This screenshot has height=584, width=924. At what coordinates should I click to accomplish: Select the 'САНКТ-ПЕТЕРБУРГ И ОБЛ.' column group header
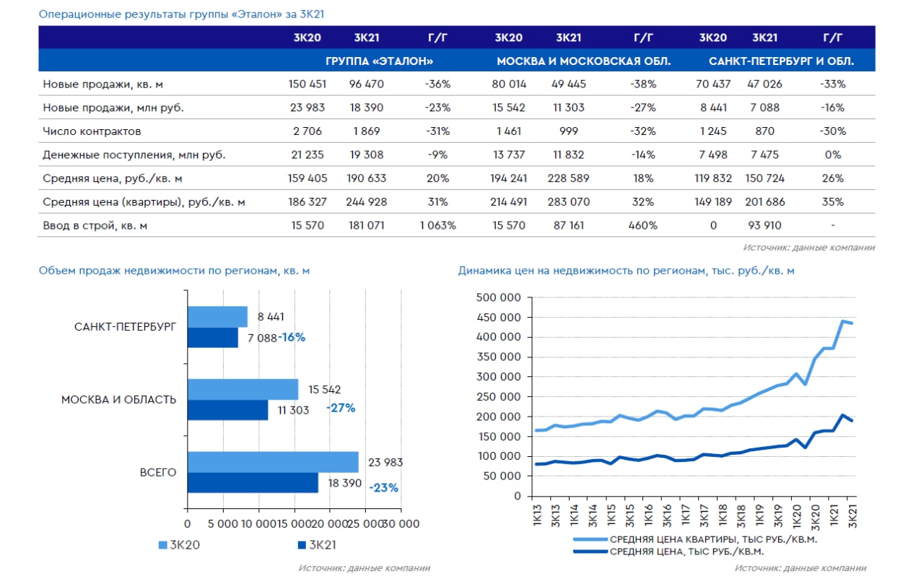pyautogui.click(x=782, y=61)
